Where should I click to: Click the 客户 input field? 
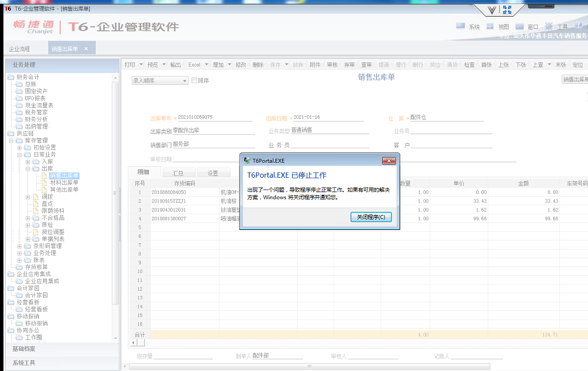pyautogui.click(x=451, y=145)
